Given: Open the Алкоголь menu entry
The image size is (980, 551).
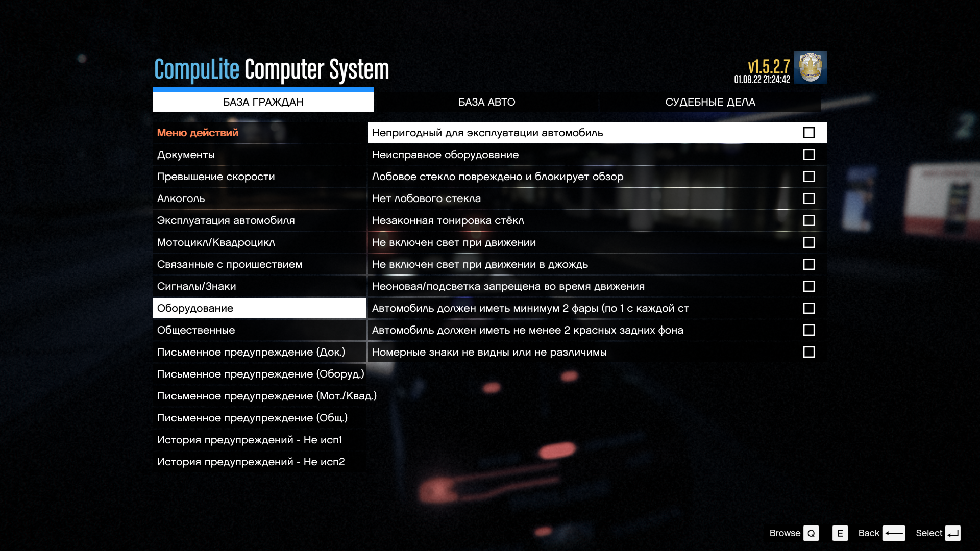Looking at the screenshot, I should pyautogui.click(x=181, y=198).
